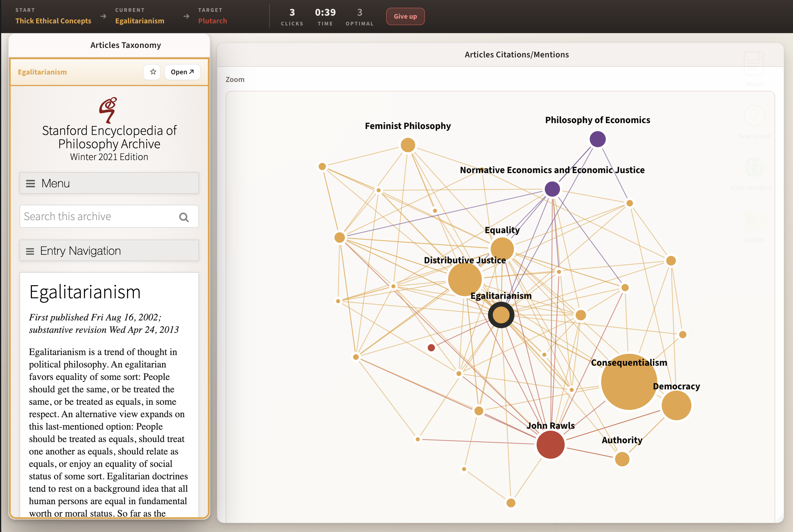Click the Zoom label above graph
The height and width of the screenshot is (532, 793).
click(235, 79)
